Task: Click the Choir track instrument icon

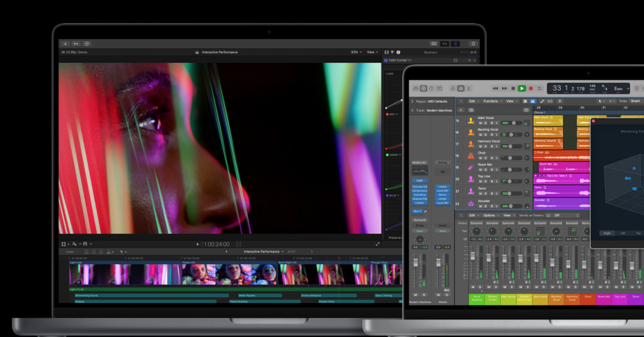Action: coord(470,156)
